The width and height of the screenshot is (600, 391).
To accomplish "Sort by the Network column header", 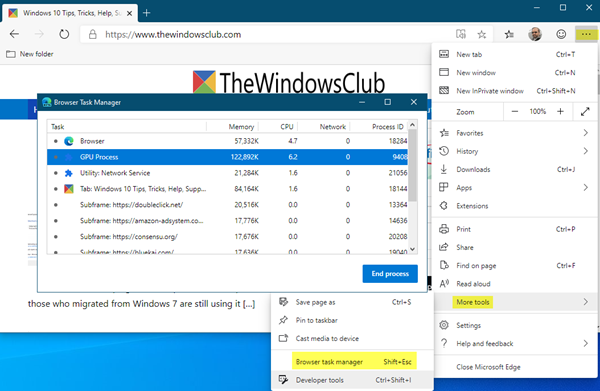I will click(324, 127).
